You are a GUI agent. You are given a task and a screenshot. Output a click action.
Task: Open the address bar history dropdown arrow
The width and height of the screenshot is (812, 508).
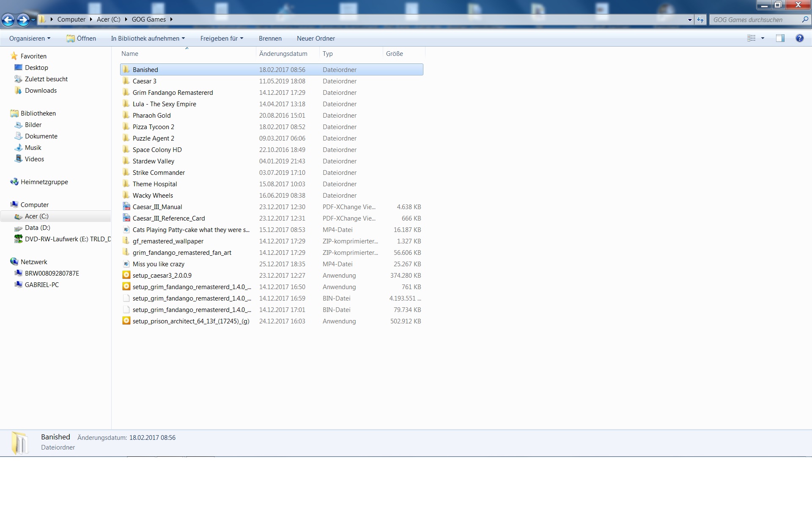[x=690, y=19]
